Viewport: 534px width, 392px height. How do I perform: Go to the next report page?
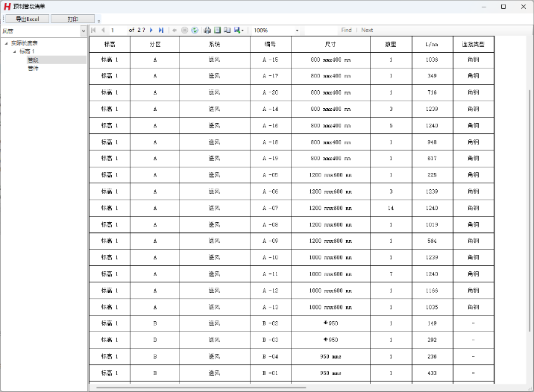click(x=151, y=31)
